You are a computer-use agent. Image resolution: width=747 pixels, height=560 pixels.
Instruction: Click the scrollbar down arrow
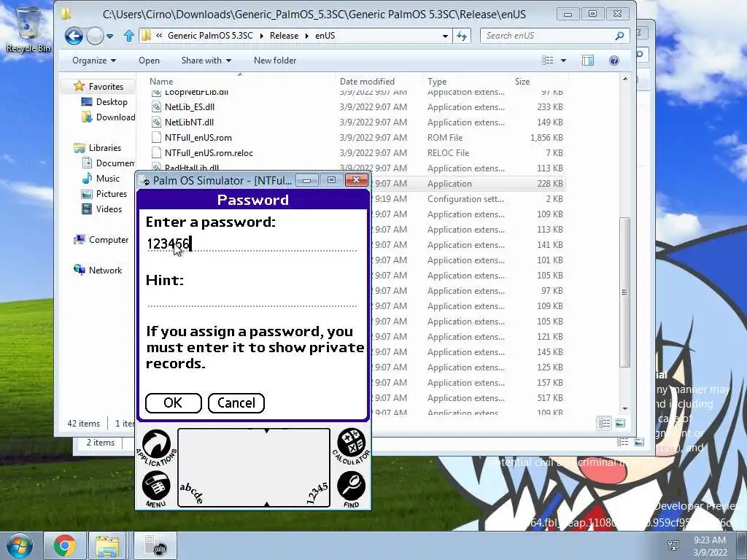[x=625, y=408]
